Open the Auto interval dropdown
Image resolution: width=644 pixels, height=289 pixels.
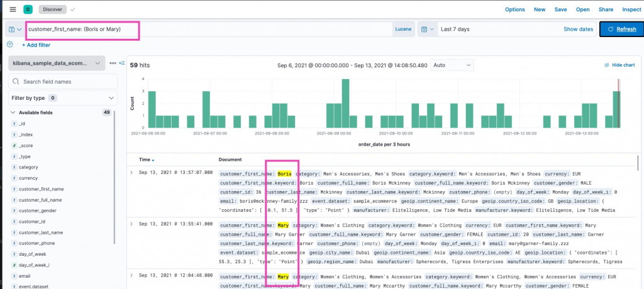coord(452,65)
